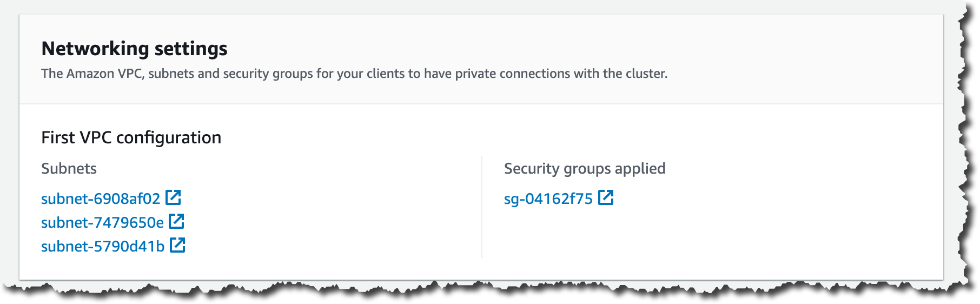Click the Security groups applied label

[x=585, y=169]
